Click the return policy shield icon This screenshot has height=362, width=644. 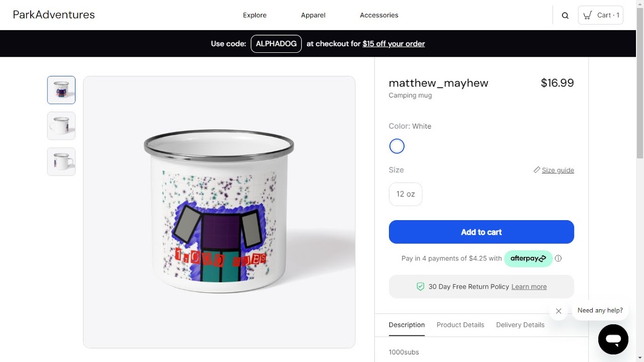pos(420,287)
